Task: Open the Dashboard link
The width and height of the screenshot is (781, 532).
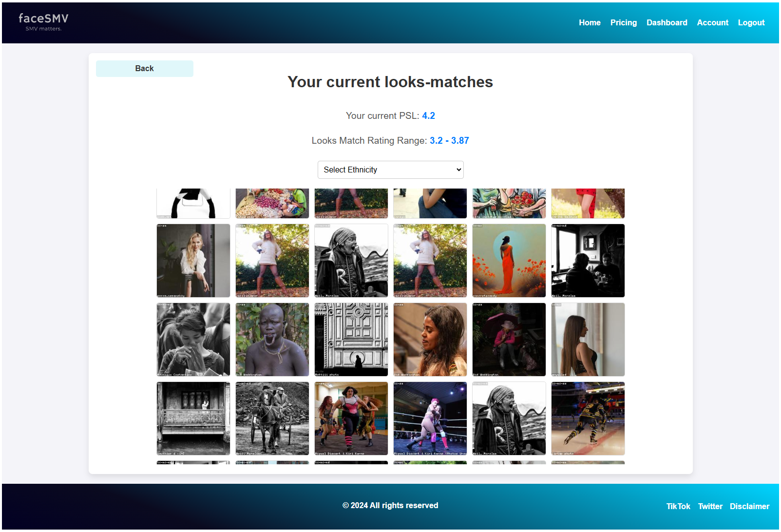Action: tap(667, 23)
